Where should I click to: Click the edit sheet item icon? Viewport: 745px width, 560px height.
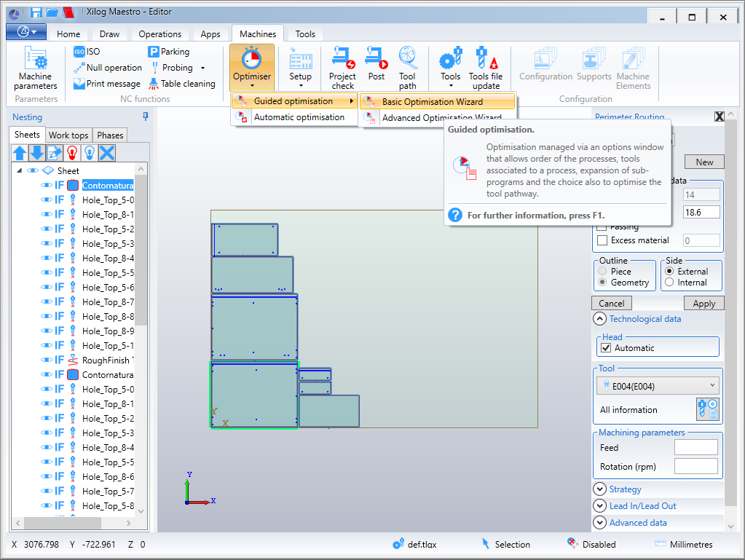pos(55,153)
